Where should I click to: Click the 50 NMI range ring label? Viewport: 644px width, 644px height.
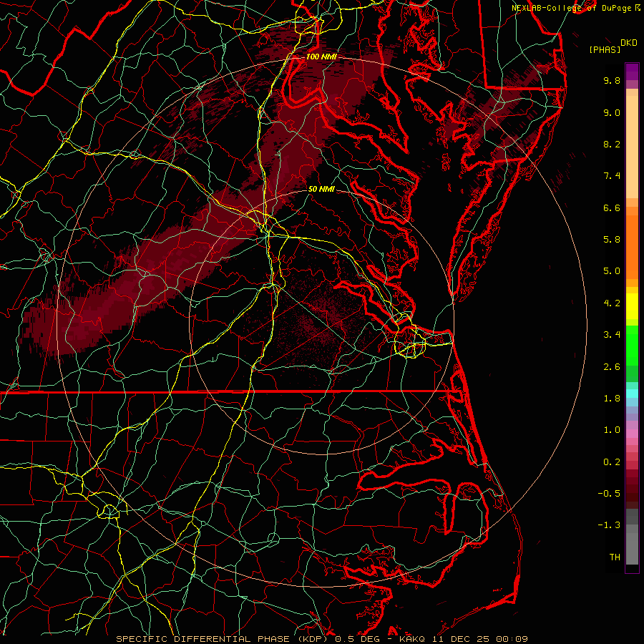tap(321, 189)
